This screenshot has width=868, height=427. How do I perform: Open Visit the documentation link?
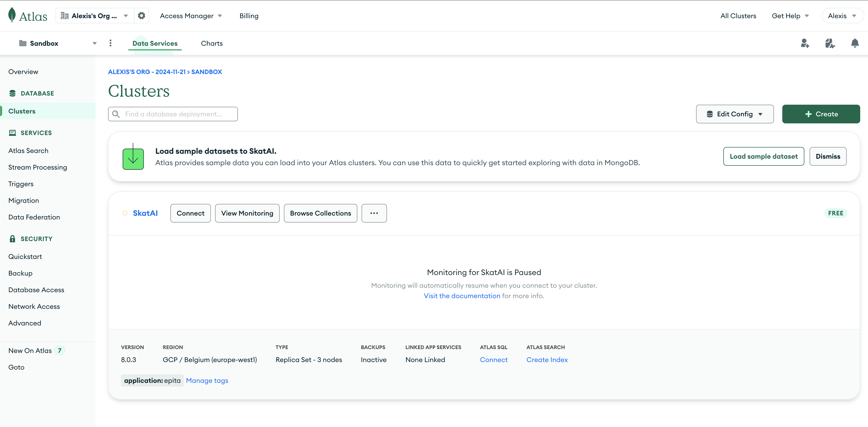[462, 296]
